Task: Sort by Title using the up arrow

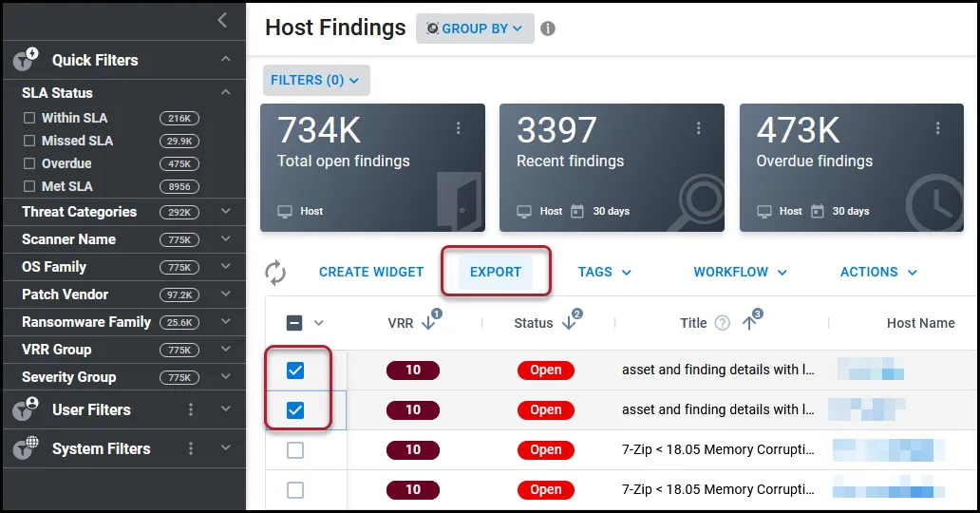Action: (748, 323)
